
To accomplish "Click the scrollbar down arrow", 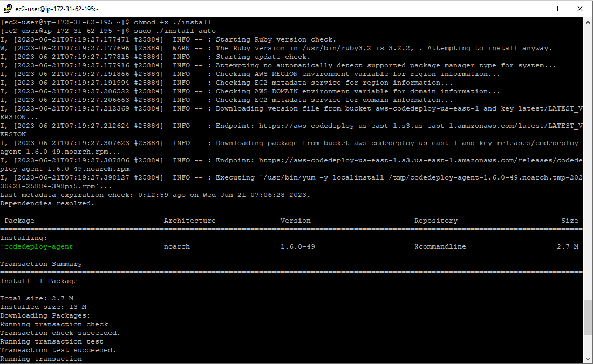I will (x=588, y=359).
